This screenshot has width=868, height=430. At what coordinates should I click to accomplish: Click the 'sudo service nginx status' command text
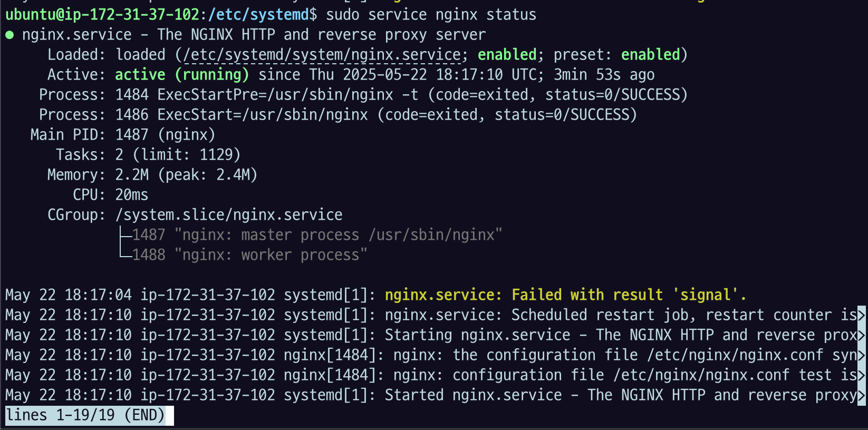pos(431,15)
